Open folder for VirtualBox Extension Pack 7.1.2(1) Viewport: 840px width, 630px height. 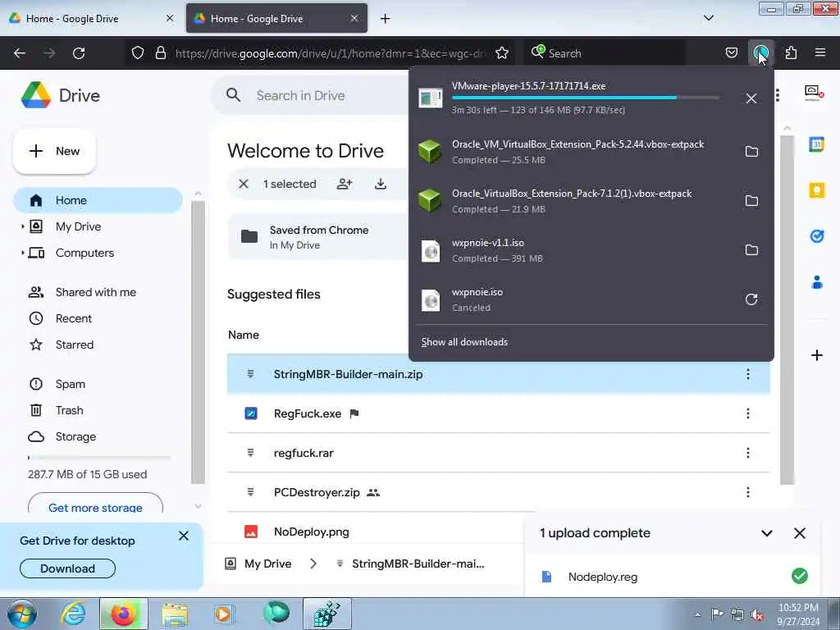pyautogui.click(x=751, y=201)
